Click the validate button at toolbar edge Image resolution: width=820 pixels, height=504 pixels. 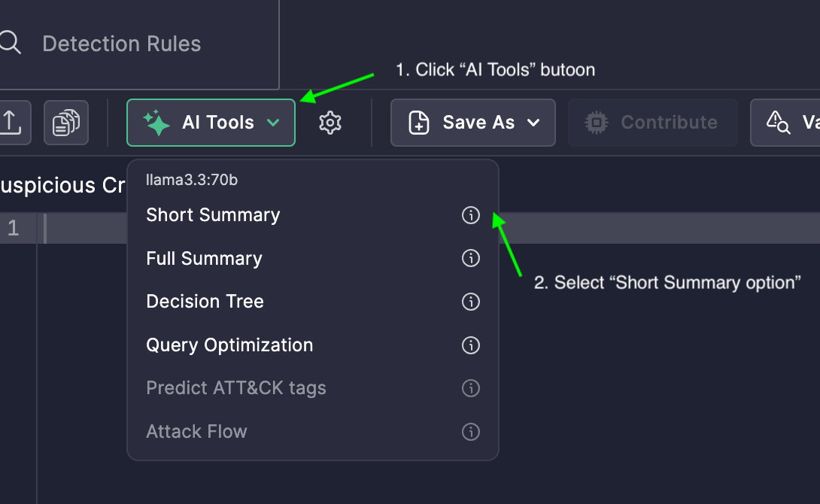click(786, 123)
